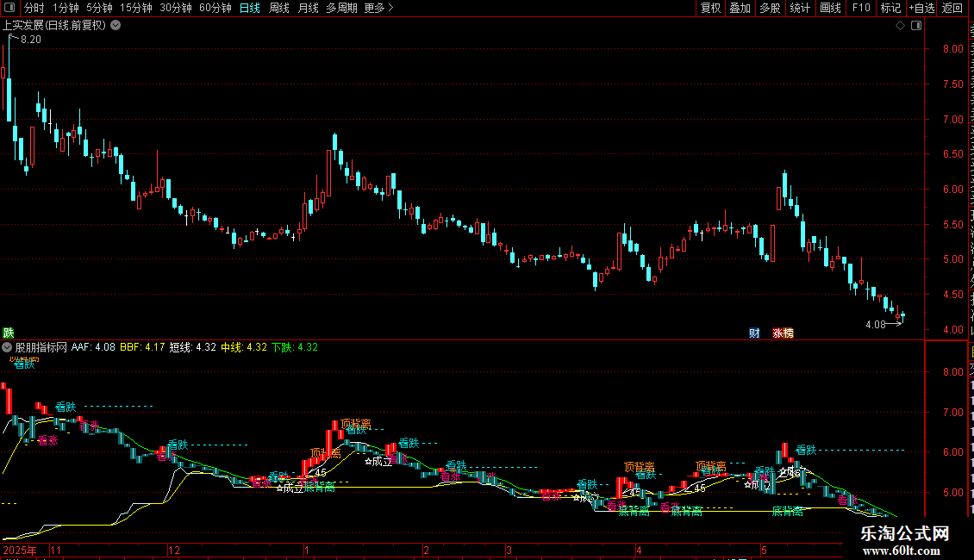This screenshot has width=974, height=560.
Task: Switch to 5分钟 period
Action: pyautogui.click(x=99, y=8)
